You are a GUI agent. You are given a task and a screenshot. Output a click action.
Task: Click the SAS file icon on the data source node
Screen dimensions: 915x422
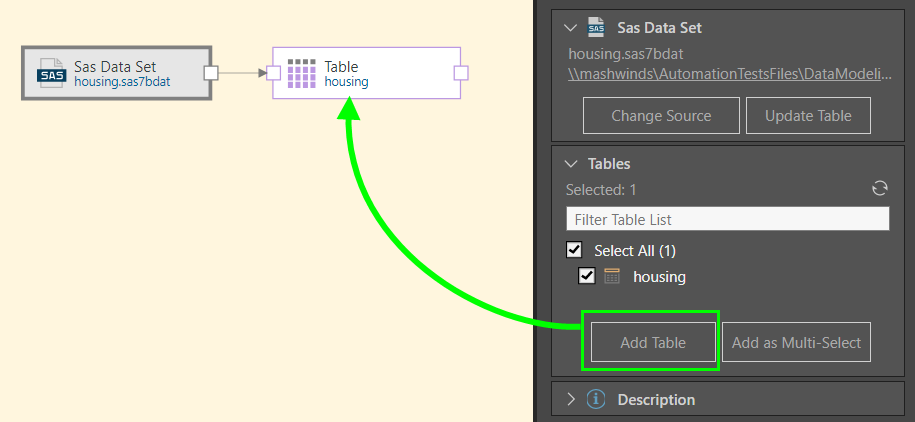tap(50, 72)
